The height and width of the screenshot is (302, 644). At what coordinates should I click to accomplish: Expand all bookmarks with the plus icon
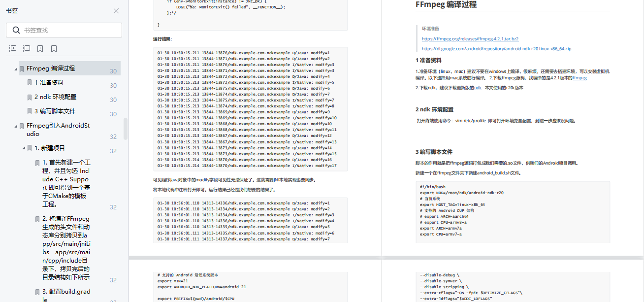(13, 48)
